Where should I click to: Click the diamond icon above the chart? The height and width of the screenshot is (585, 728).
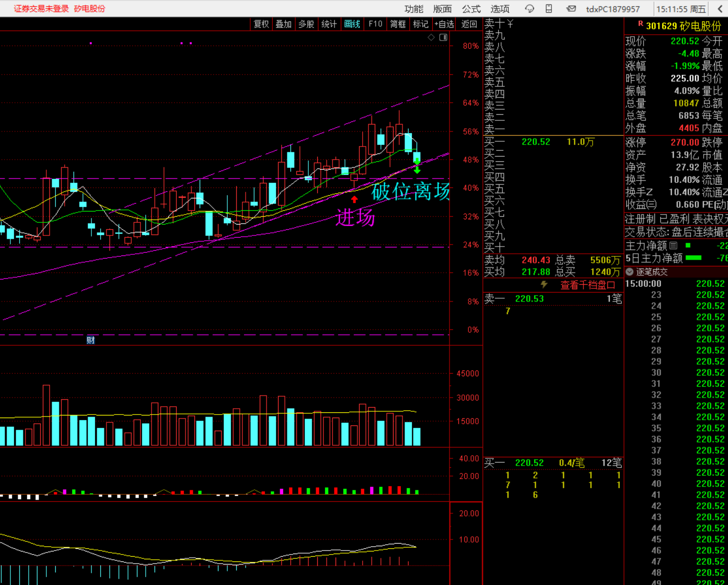[431, 37]
